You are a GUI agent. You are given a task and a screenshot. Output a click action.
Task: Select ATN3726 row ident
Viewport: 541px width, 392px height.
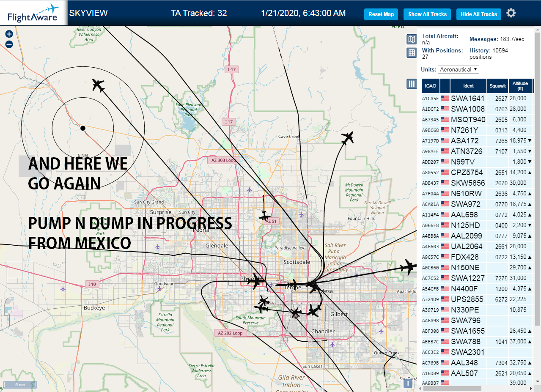click(x=467, y=151)
